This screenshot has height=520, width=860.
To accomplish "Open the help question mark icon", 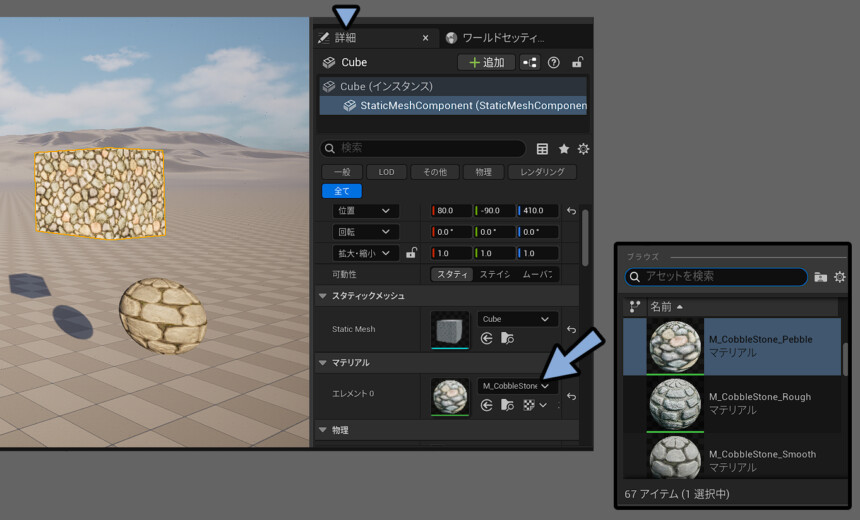I will [x=554, y=63].
